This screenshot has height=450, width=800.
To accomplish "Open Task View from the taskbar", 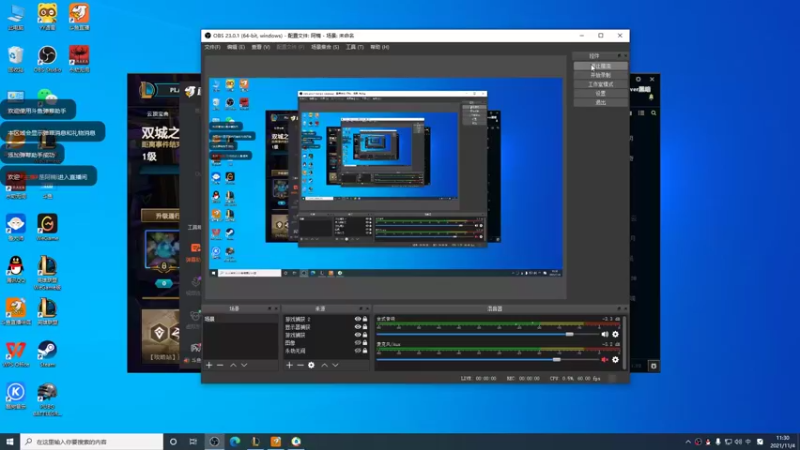I will click(193, 441).
